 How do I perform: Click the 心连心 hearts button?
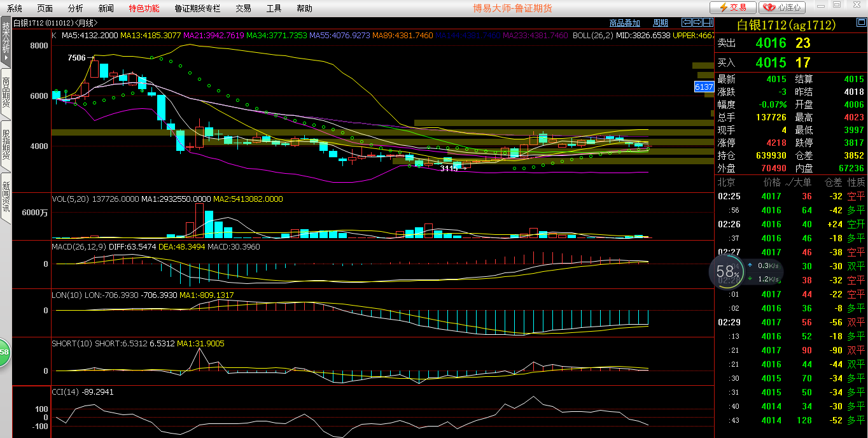tap(783, 8)
